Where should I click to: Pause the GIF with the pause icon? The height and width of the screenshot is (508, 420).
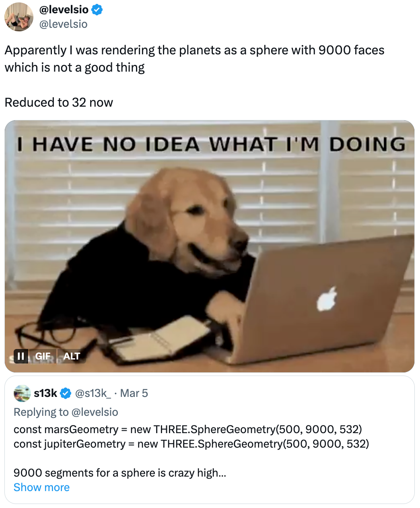[21, 356]
